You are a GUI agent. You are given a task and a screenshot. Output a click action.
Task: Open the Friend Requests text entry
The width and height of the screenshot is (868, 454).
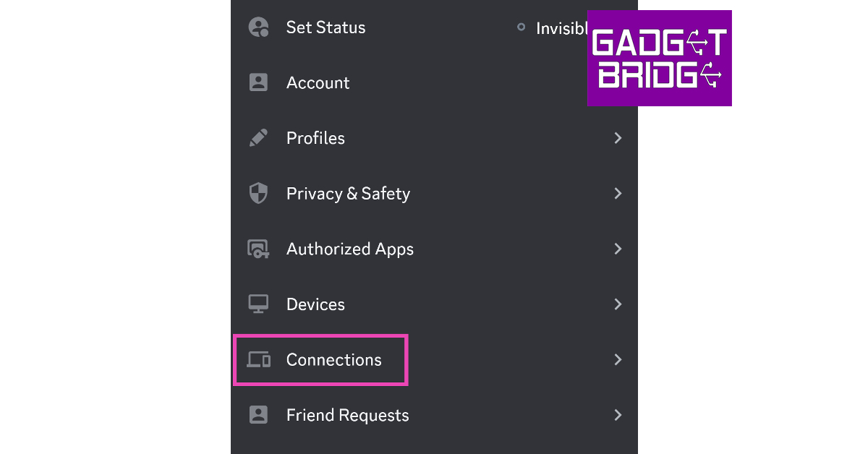pyautogui.click(x=347, y=415)
